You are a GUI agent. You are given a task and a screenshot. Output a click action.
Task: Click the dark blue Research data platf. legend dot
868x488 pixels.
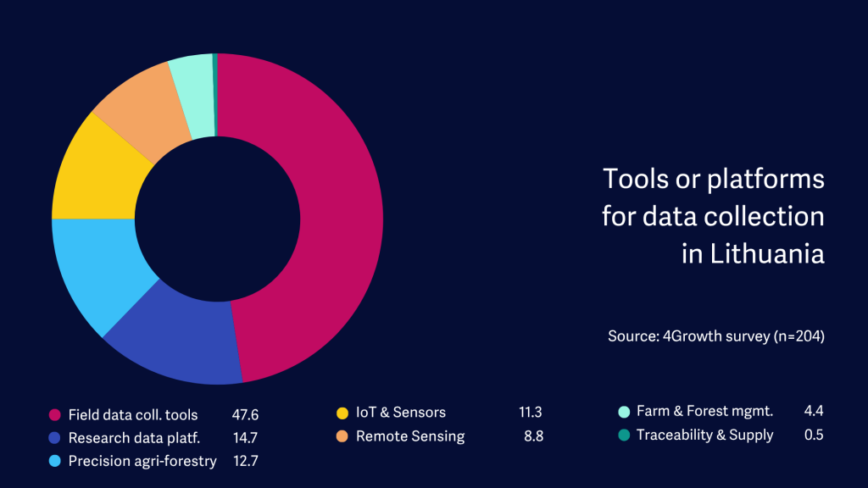[55, 438]
